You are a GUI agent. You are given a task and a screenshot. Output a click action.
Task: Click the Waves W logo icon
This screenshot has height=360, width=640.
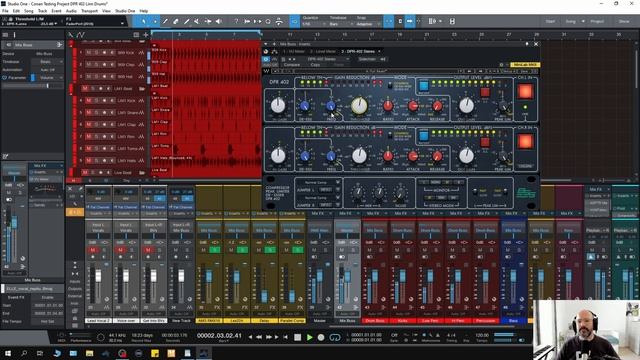267,71
